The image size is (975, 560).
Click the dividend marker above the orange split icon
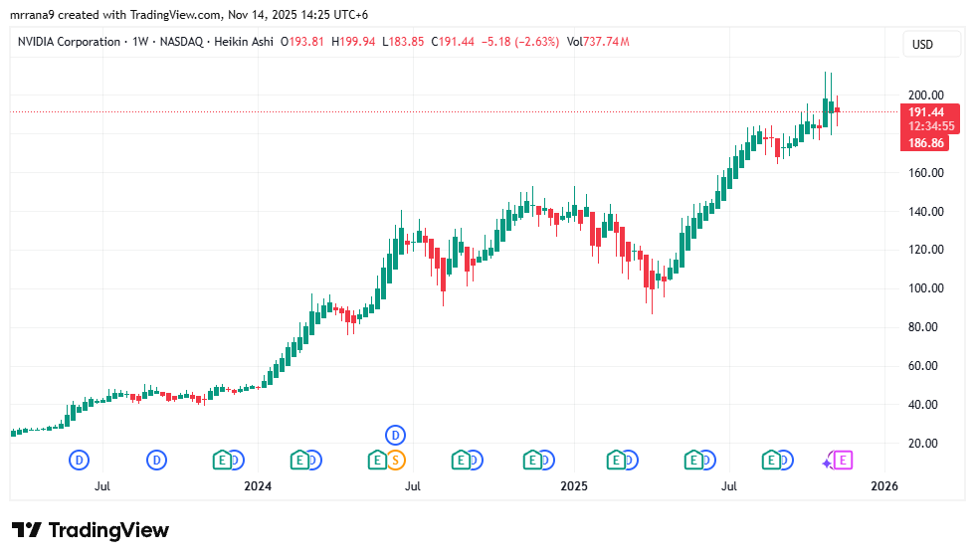[x=396, y=435]
